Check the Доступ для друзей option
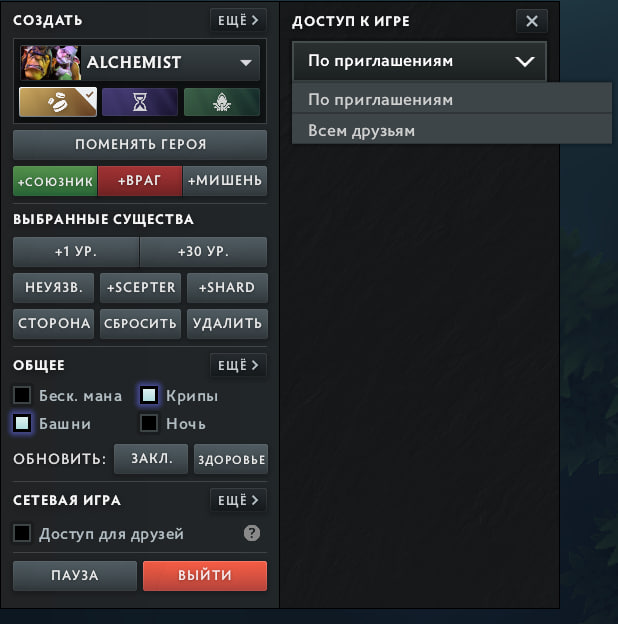The height and width of the screenshot is (624, 618). tap(22, 533)
